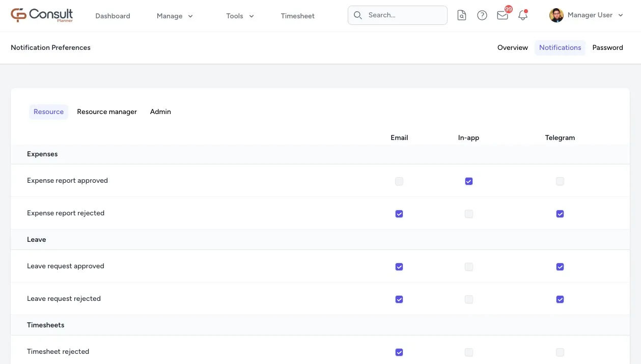Uncheck In-app for Expense report approved
Screen dimensions: 641x364
click(469, 181)
